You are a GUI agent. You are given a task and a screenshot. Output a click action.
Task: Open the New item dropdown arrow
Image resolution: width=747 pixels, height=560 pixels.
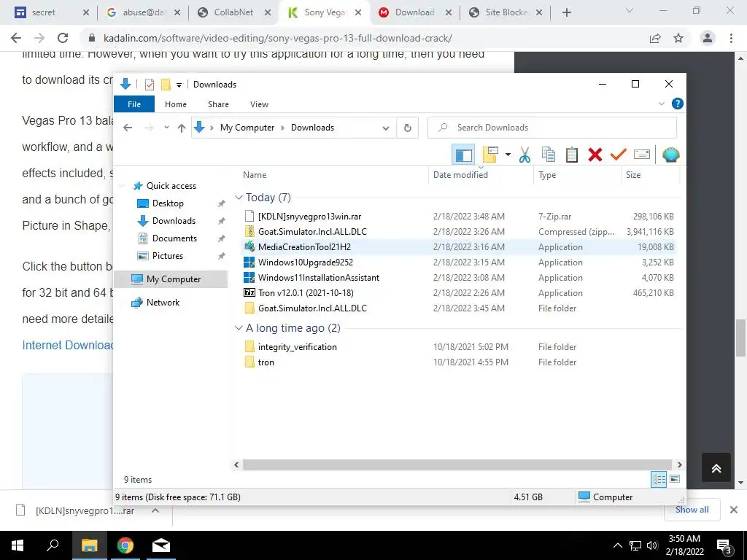(508, 155)
